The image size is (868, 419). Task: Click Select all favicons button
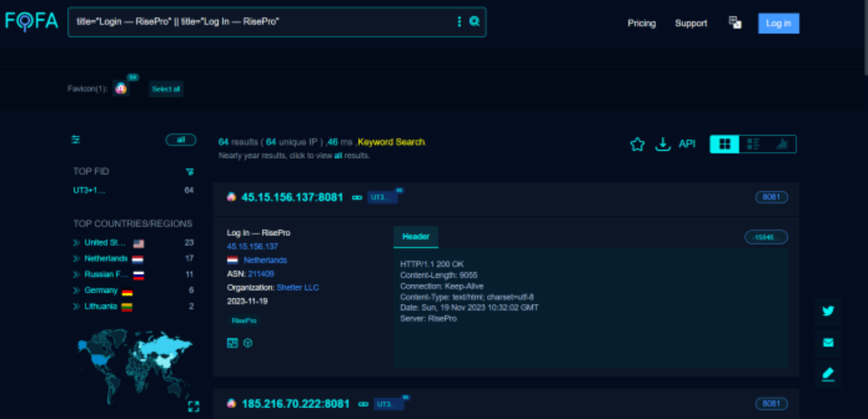[166, 89]
